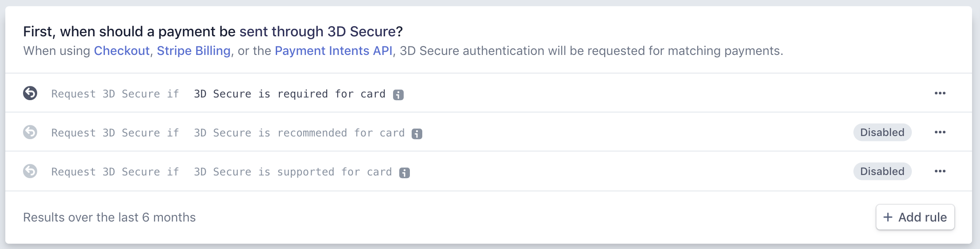Screen dimensions: 980x249
Task: Open the Checkout link
Action: click(122, 51)
